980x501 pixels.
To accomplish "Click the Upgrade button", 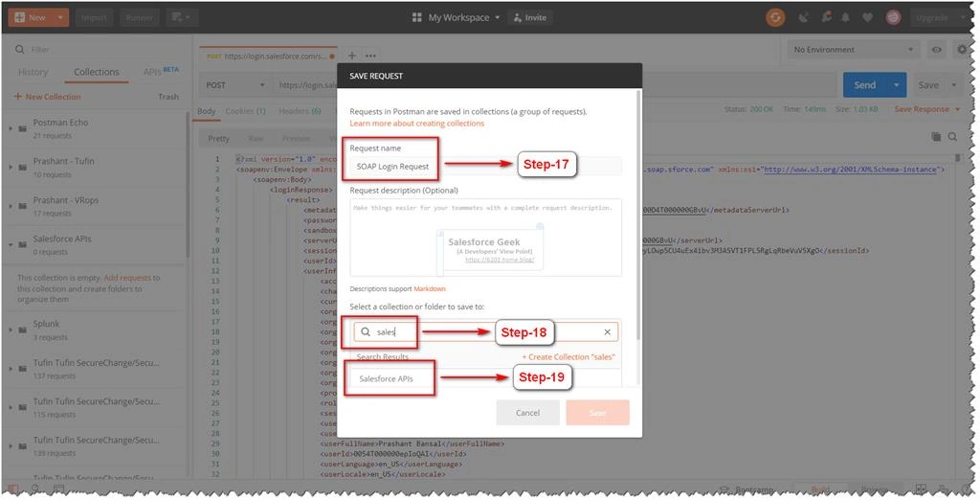I will tap(932, 17).
